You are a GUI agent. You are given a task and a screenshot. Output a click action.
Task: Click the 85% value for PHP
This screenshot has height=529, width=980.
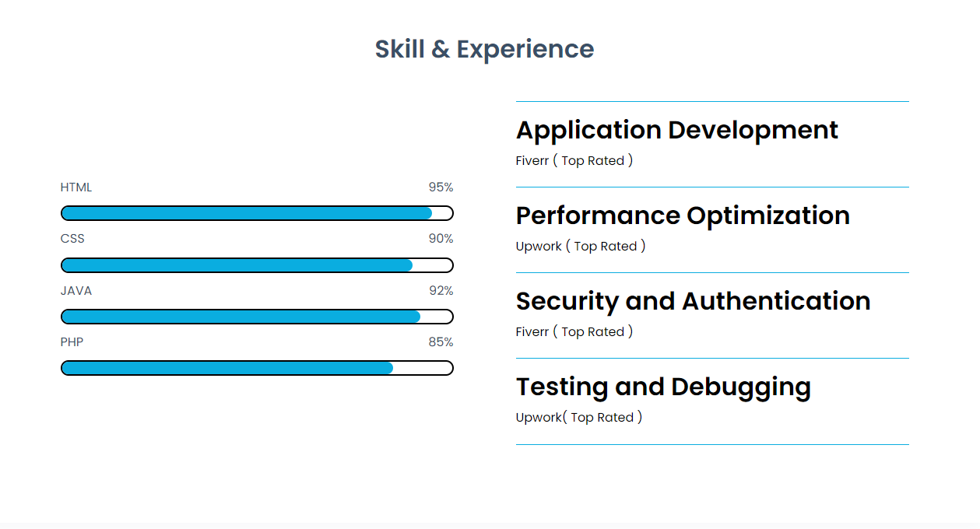441,342
